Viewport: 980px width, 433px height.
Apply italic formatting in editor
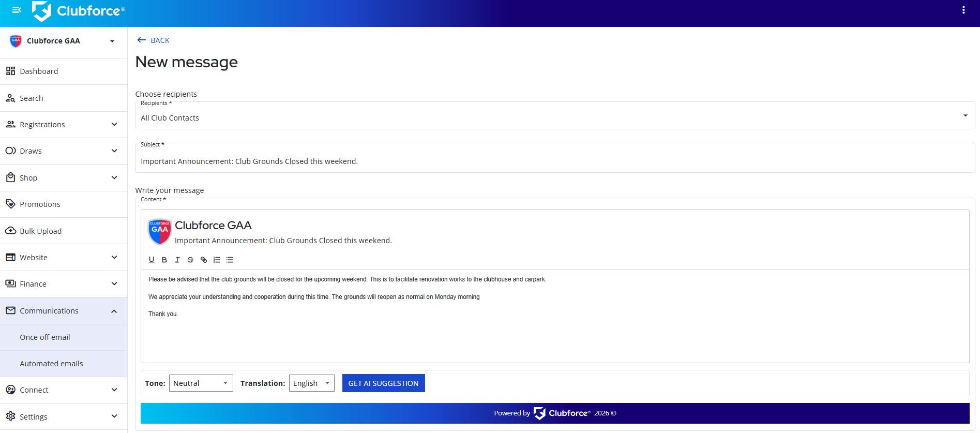(x=177, y=260)
